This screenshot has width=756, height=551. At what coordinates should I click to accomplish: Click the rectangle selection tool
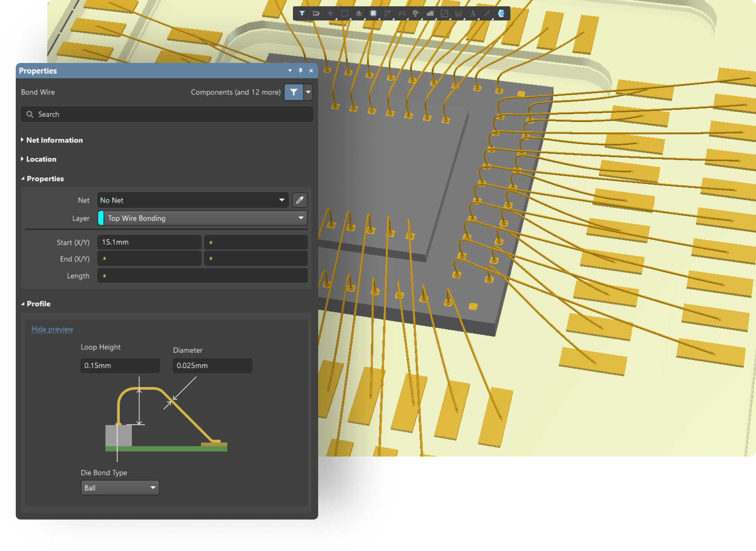pos(345,13)
